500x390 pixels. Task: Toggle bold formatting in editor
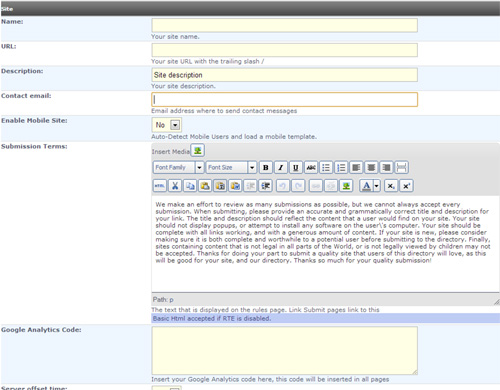point(266,167)
